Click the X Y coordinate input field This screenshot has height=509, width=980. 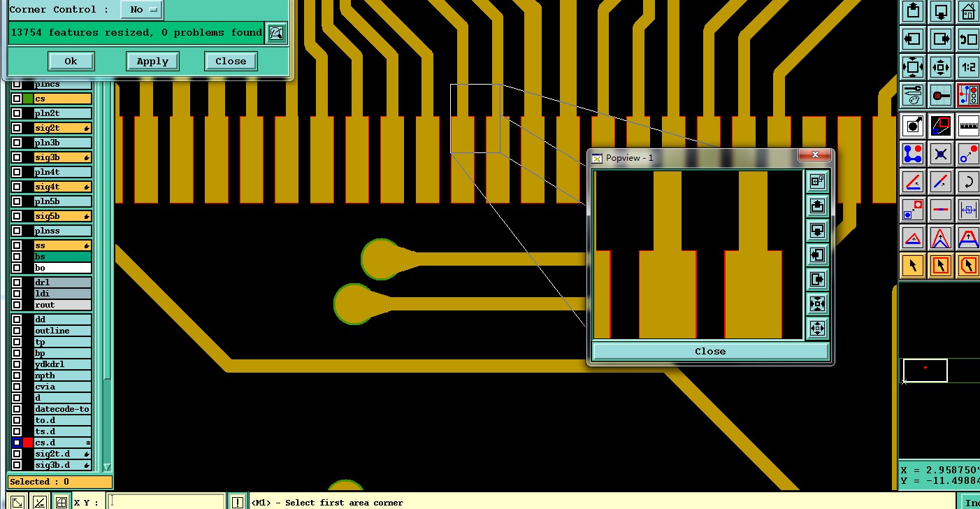pos(166,502)
